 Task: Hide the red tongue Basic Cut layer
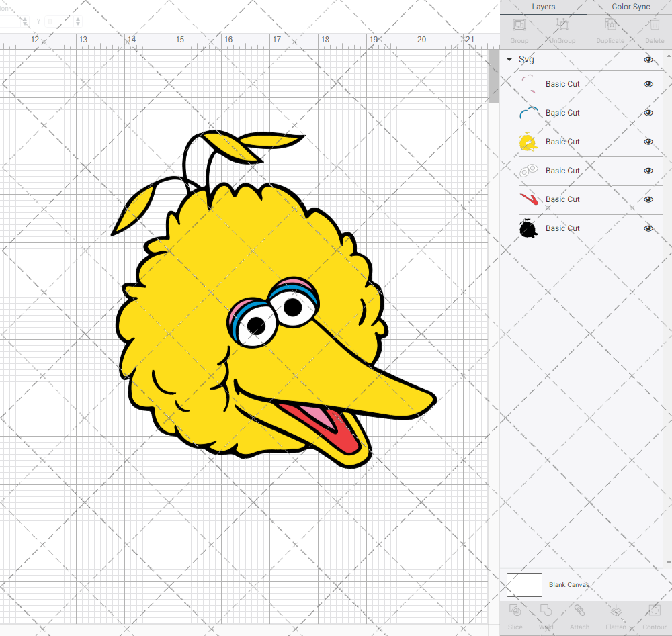pyautogui.click(x=648, y=199)
